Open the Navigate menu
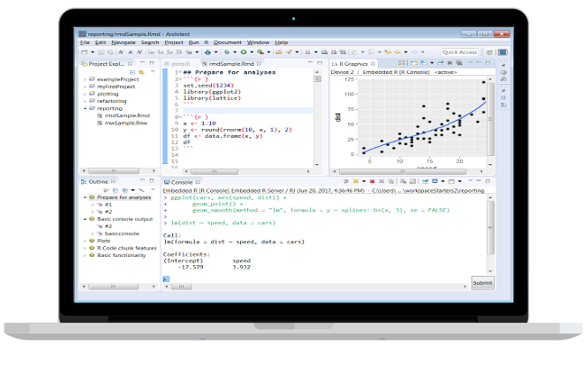 click(x=124, y=42)
